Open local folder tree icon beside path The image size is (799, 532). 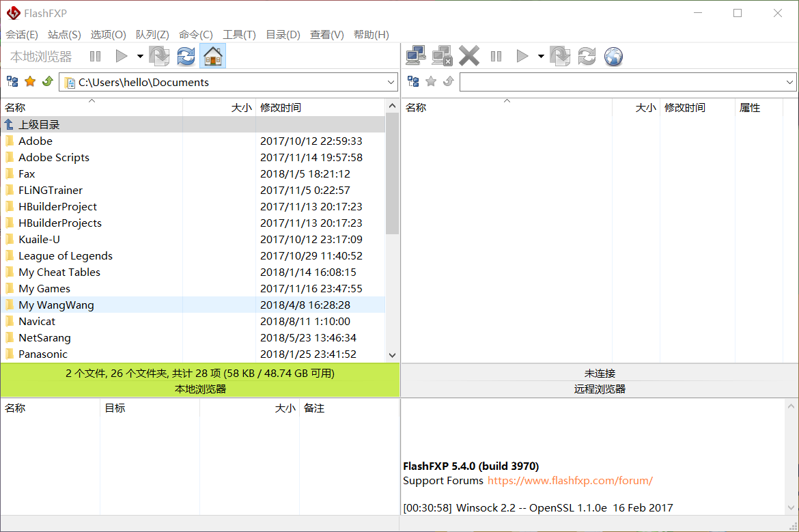coord(12,81)
